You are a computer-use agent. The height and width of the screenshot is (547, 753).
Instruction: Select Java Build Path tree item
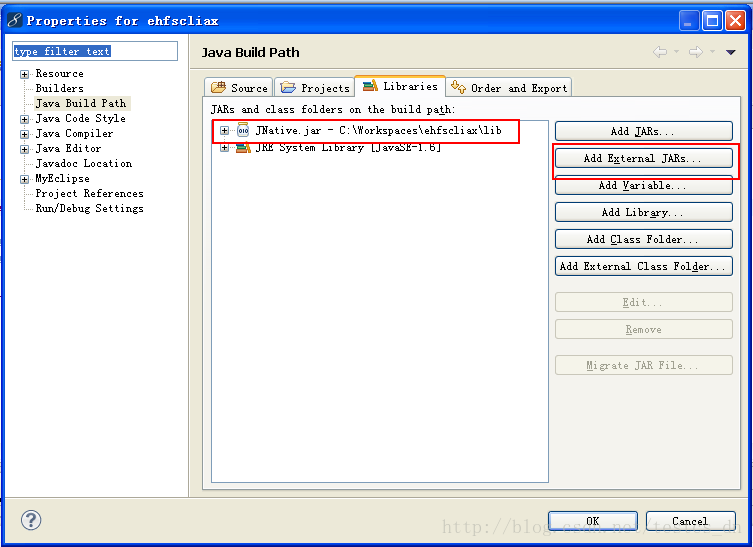81,103
